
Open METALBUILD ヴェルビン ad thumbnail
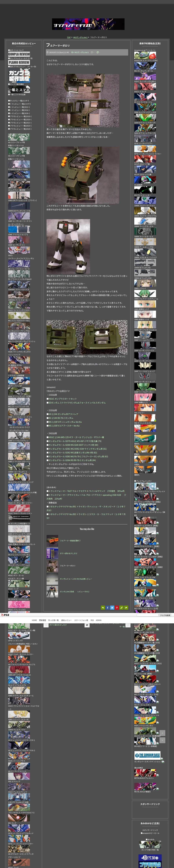145,773
